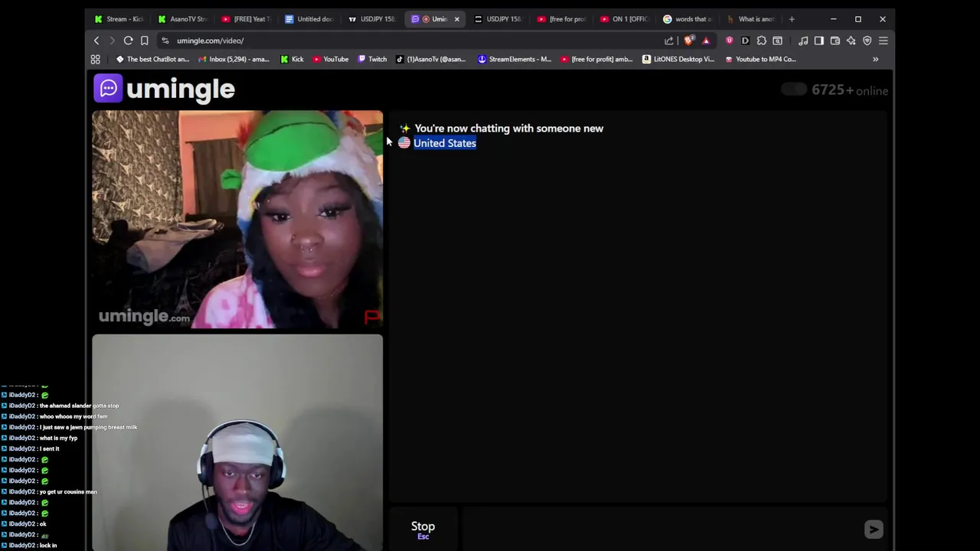Click the highlighted United States text

445,143
